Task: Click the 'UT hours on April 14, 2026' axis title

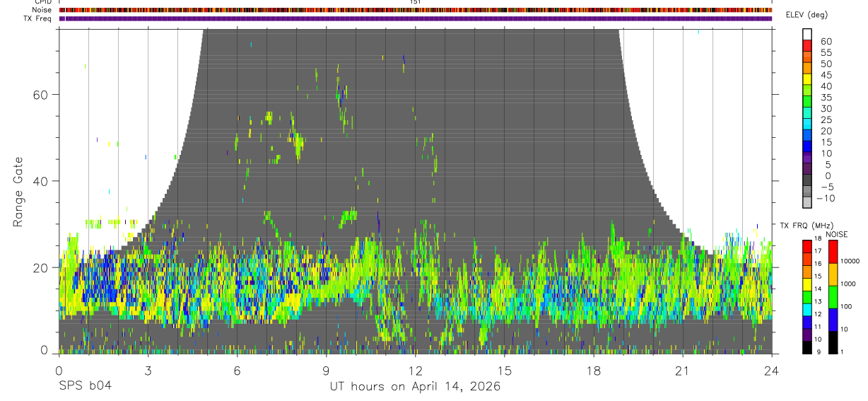Action: (415, 387)
